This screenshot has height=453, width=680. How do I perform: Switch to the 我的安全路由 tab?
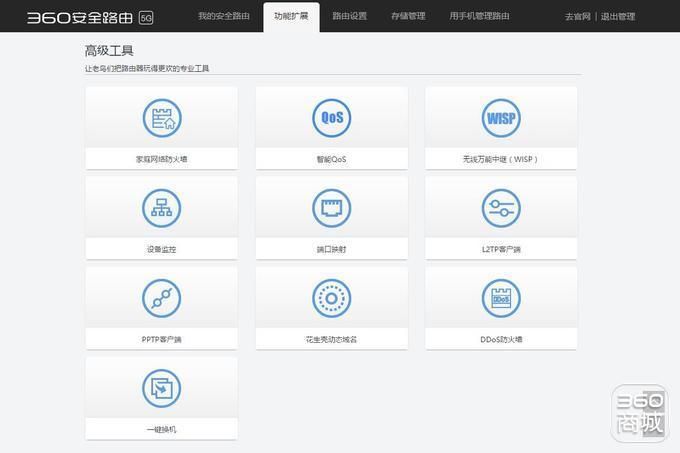coord(224,16)
